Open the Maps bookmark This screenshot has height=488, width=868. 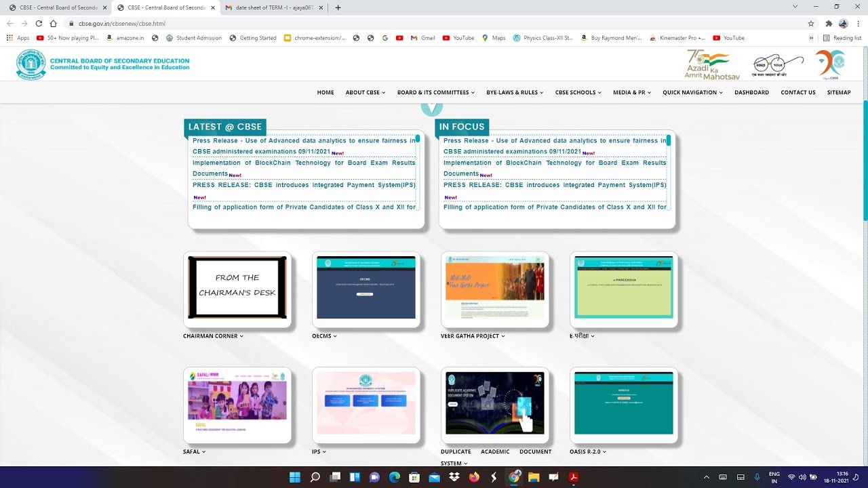tap(494, 38)
